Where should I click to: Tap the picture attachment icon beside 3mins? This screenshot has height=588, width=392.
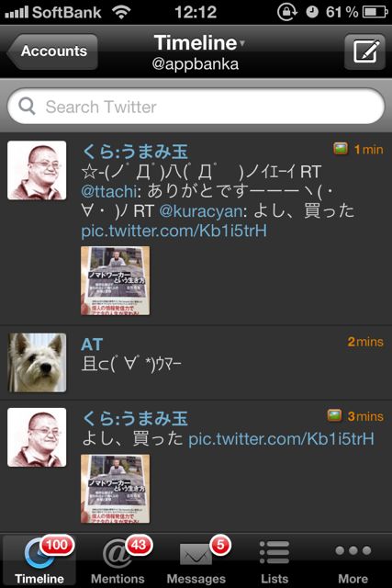pyautogui.click(x=334, y=415)
